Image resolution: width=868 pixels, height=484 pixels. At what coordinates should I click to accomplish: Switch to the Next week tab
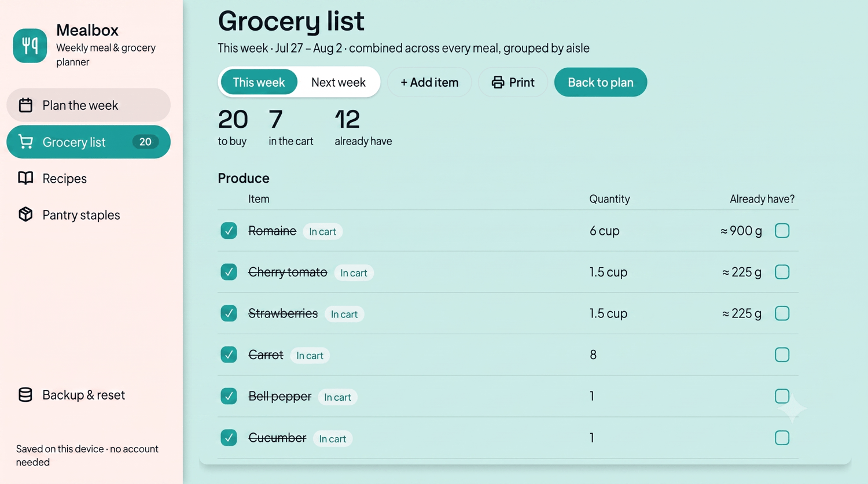click(339, 82)
